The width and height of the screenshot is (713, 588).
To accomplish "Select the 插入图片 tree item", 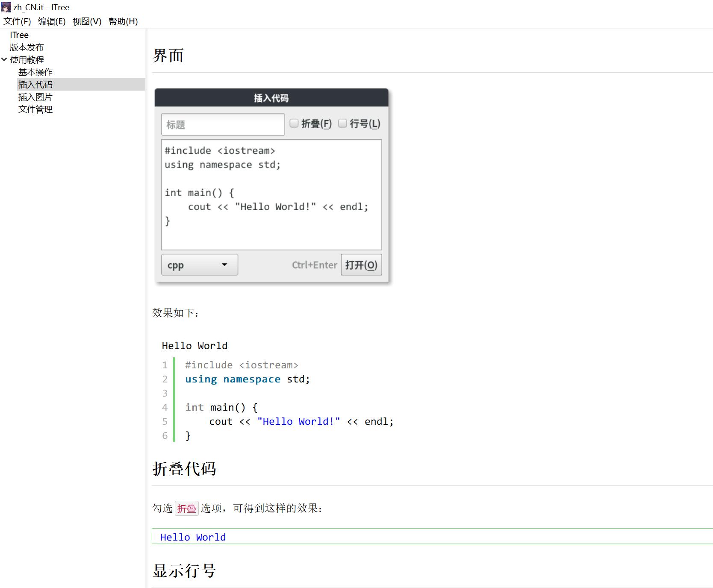I will point(35,97).
